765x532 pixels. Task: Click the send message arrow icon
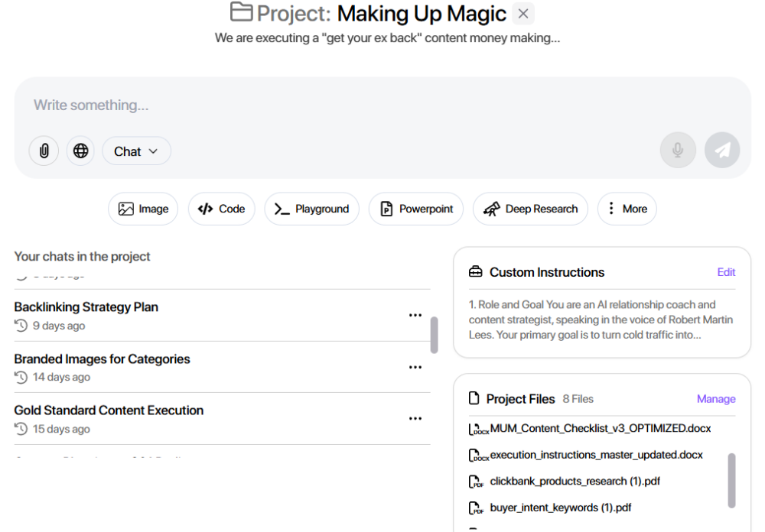coord(722,150)
